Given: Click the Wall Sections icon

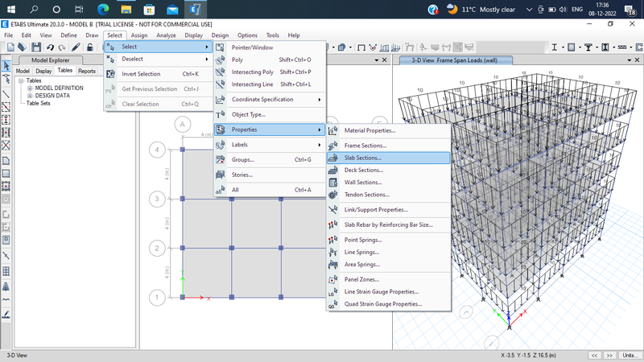Looking at the screenshot, I should click(x=333, y=183).
